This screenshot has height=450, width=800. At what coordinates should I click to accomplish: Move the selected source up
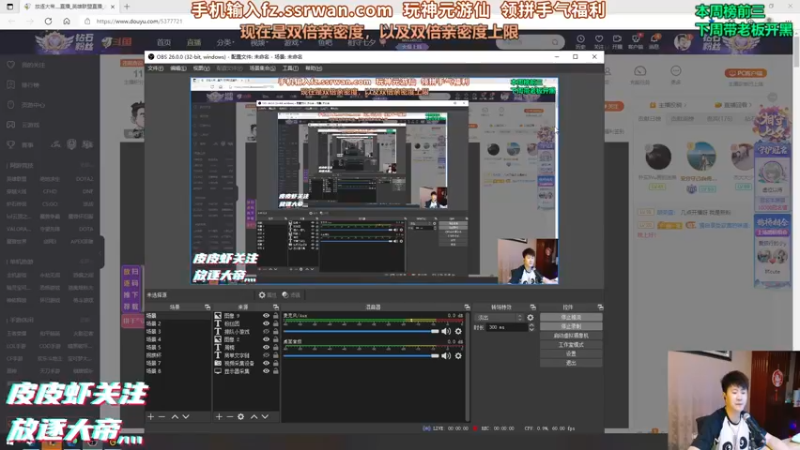(x=254, y=417)
